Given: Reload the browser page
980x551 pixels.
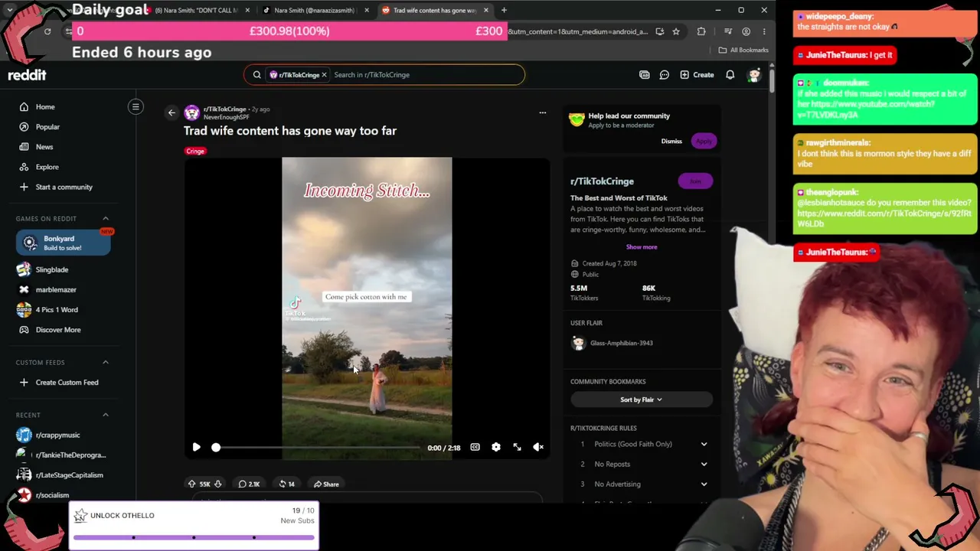Looking at the screenshot, I should click(47, 31).
